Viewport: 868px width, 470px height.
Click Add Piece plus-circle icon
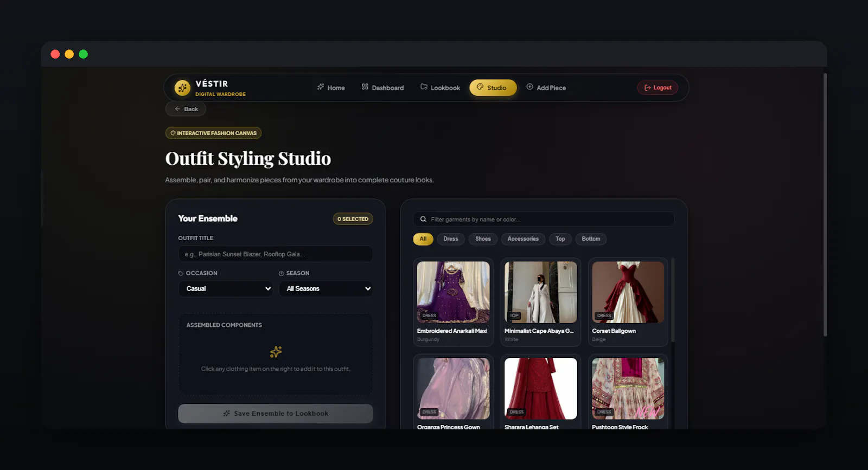click(530, 87)
